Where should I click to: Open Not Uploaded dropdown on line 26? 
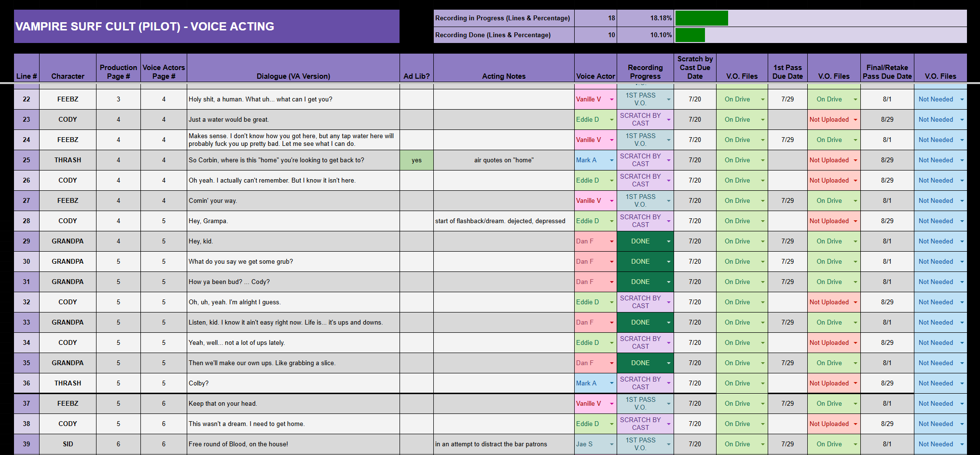856,181
